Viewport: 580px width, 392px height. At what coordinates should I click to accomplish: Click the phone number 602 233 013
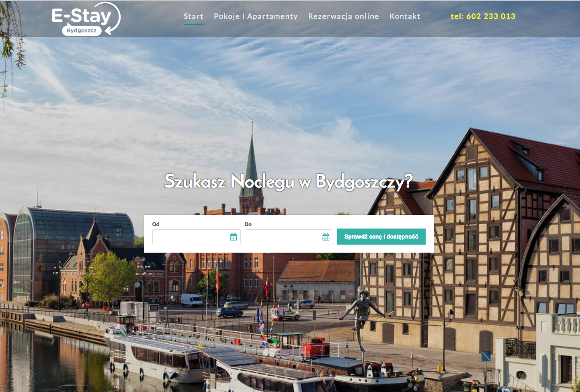pyautogui.click(x=483, y=16)
